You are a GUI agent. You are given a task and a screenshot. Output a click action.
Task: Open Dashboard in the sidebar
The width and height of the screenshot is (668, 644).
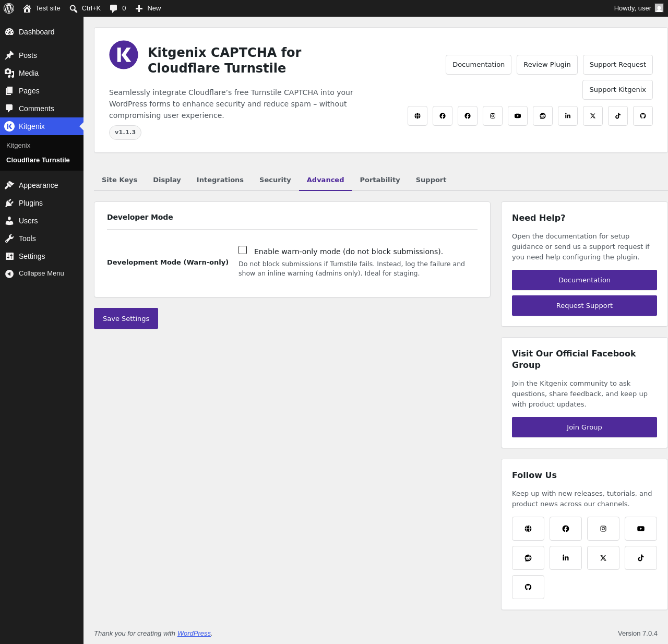click(x=42, y=32)
